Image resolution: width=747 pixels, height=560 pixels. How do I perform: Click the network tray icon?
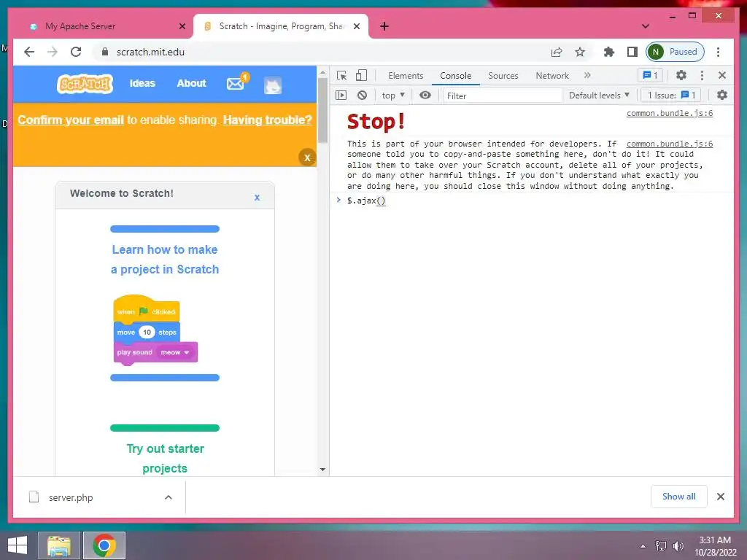661,546
